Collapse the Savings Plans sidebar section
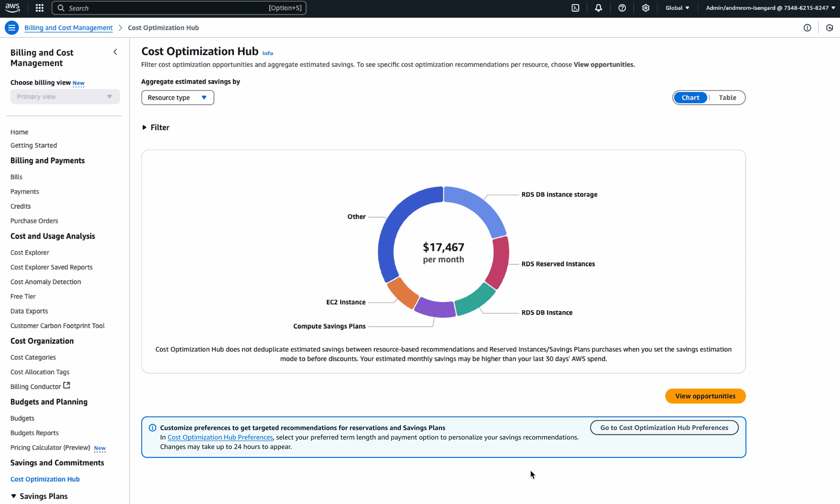Screen dimensions: 840x504 coord(14,496)
